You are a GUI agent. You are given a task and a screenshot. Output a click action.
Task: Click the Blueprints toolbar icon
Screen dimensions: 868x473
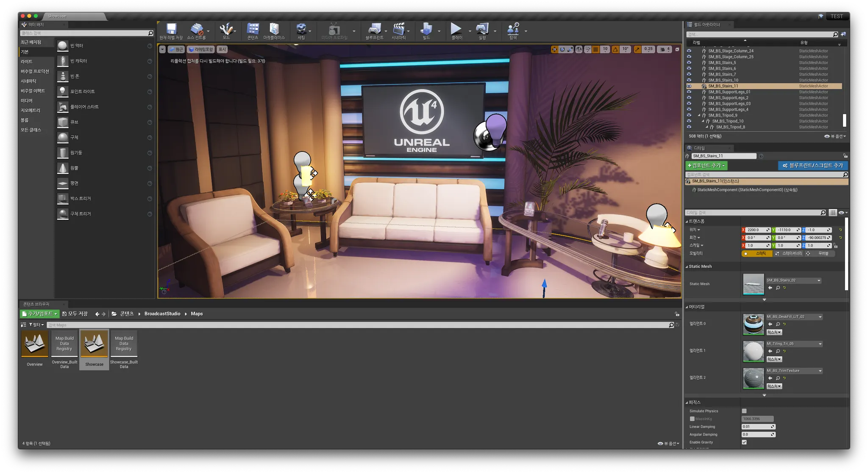tap(374, 30)
